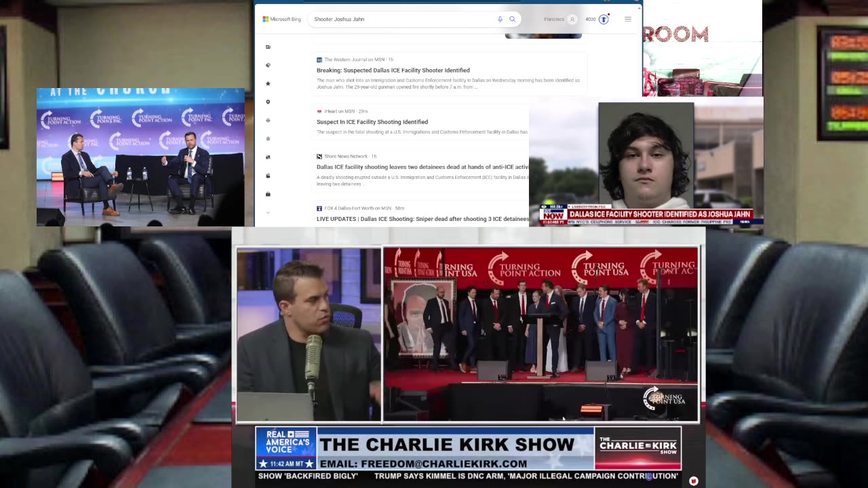Click the Turning Point USA stage video feed
868x488 pixels.
coord(541,334)
